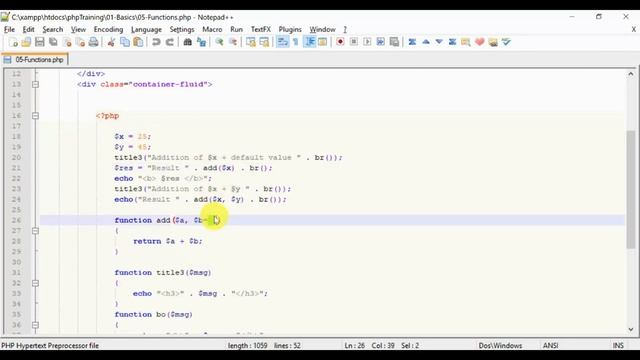Toggle Indent Guide toolbar button

pos(310,42)
